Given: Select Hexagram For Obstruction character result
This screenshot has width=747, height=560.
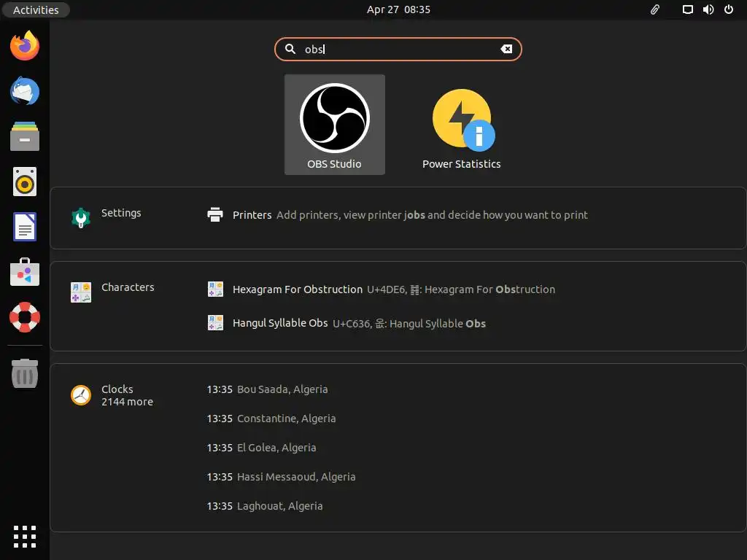Looking at the screenshot, I should pos(382,289).
